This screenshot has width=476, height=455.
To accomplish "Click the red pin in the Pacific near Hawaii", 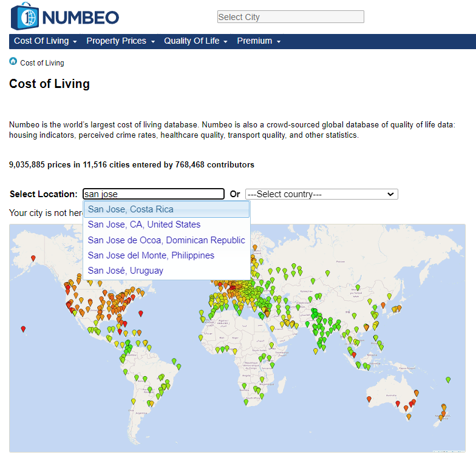I will point(23,329).
